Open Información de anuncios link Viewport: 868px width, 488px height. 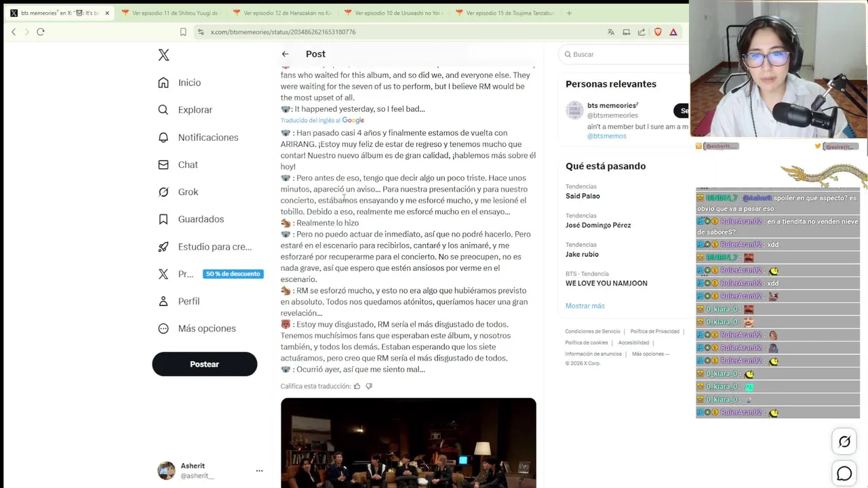click(x=593, y=354)
